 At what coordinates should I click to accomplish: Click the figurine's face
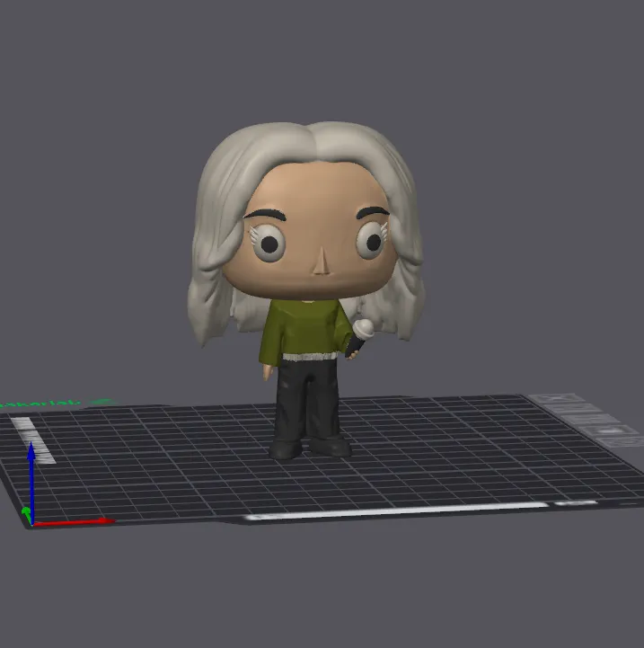pos(310,232)
